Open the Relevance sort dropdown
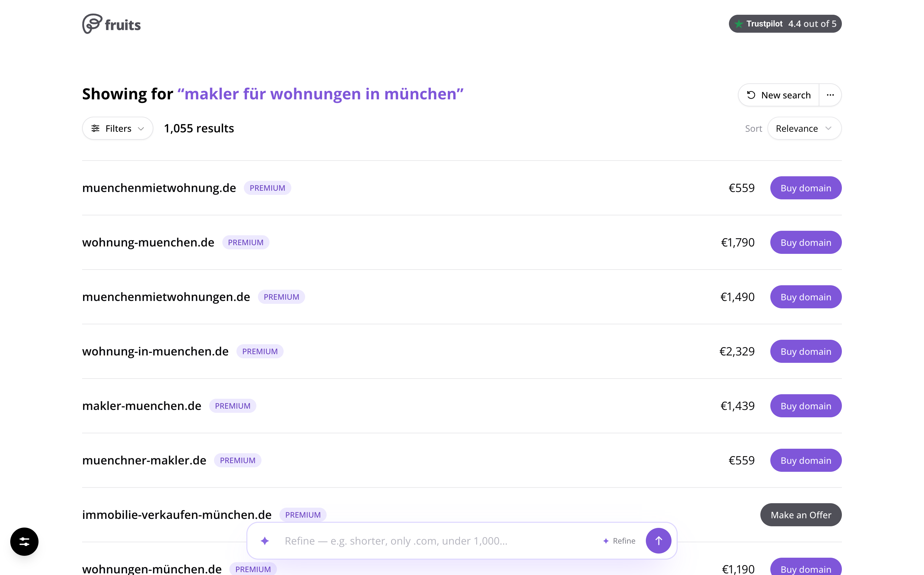This screenshot has width=924, height=575. point(804,129)
